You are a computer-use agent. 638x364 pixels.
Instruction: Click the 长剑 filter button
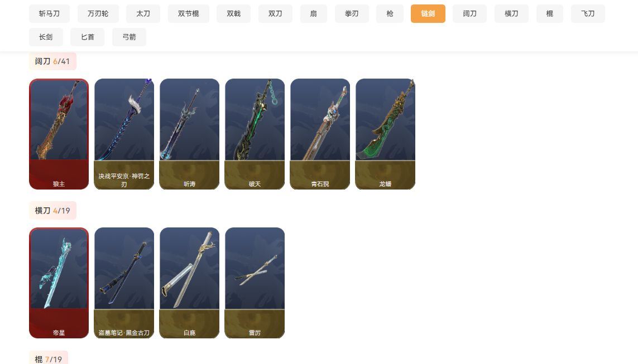tap(46, 37)
